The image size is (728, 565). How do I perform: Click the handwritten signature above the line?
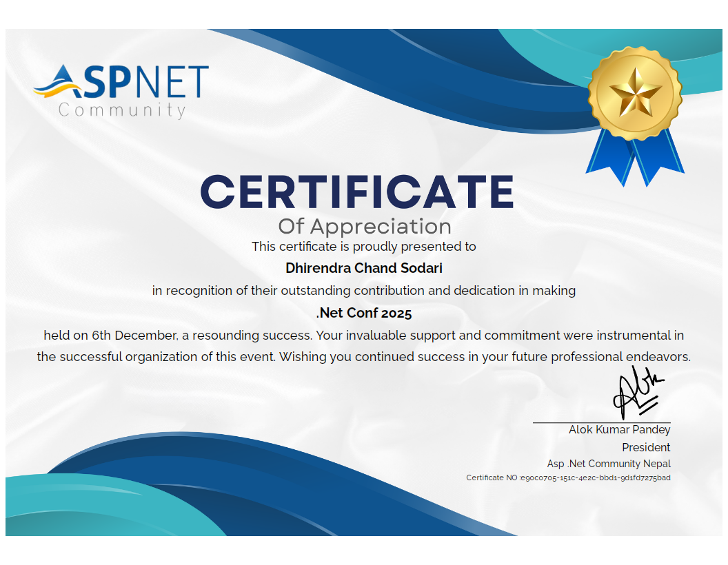(638, 394)
